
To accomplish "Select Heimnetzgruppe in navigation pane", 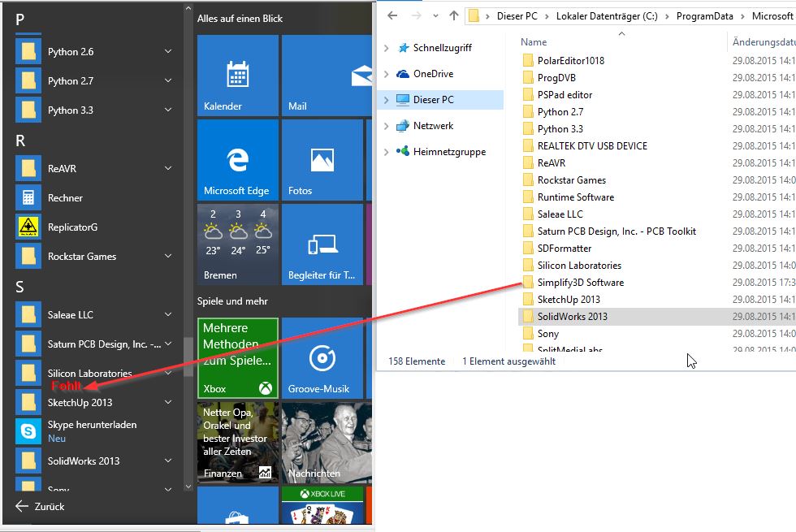I will tap(449, 151).
